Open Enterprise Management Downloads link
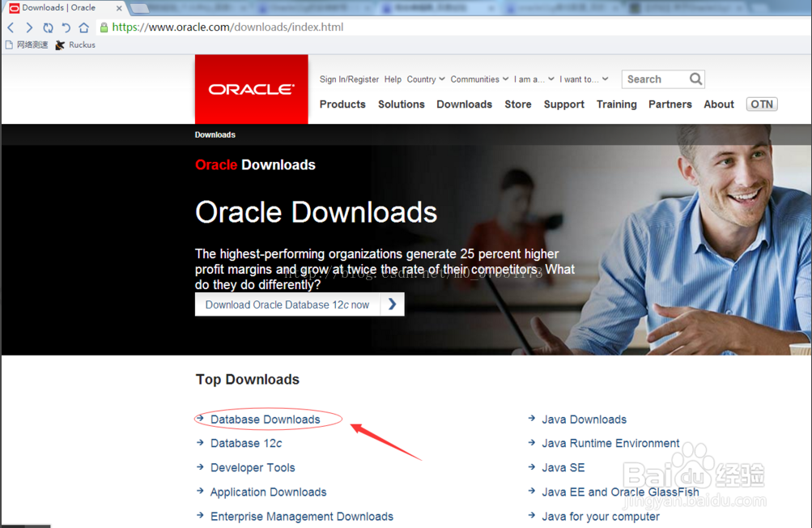This screenshot has width=812, height=528. point(302,516)
